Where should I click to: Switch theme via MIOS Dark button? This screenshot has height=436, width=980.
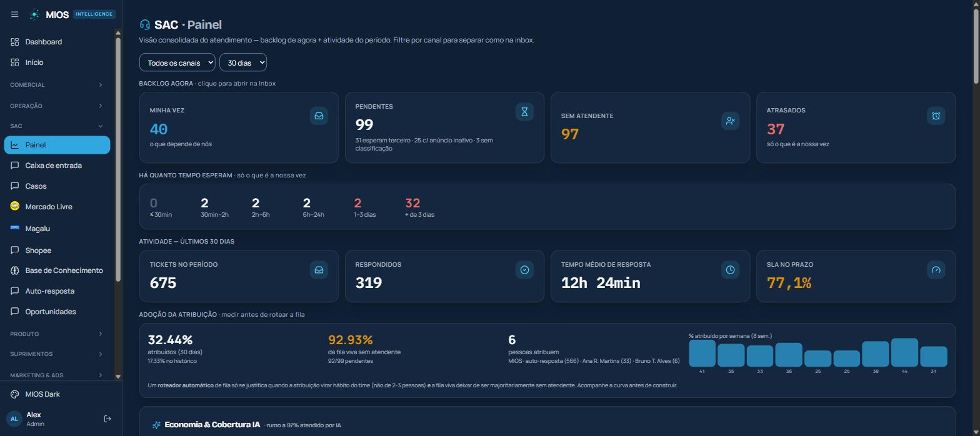[61, 394]
